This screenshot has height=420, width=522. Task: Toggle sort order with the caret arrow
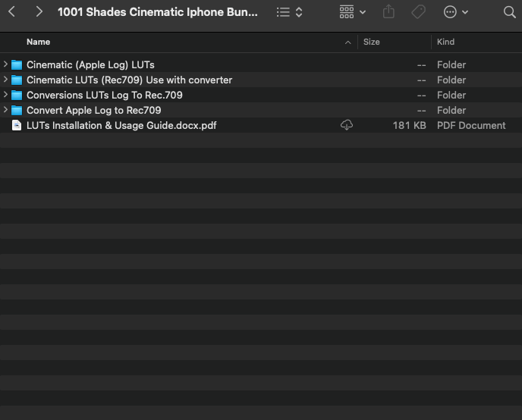click(348, 42)
